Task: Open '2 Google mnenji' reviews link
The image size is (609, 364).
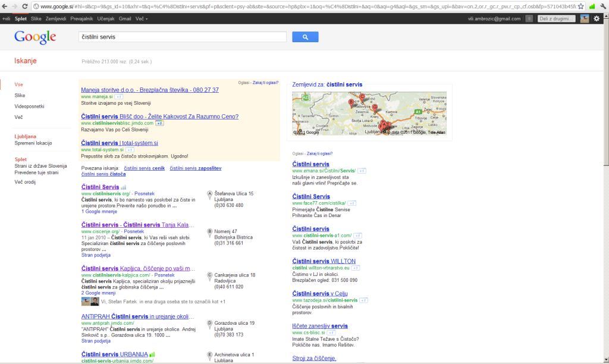Action: [x=98, y=293]
